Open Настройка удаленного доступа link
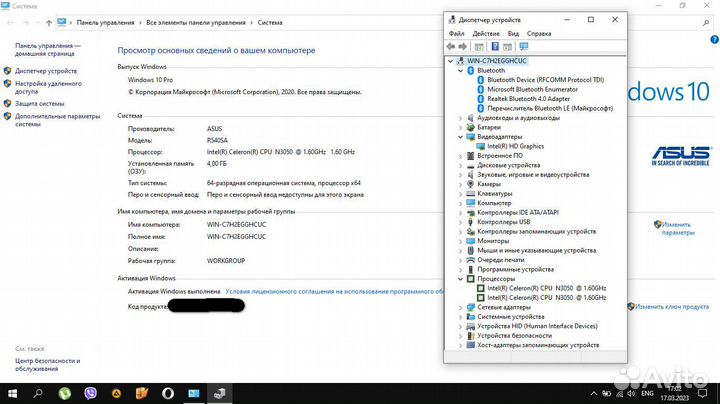The height and width of the screenshot is (404, 720). [48, 88]
